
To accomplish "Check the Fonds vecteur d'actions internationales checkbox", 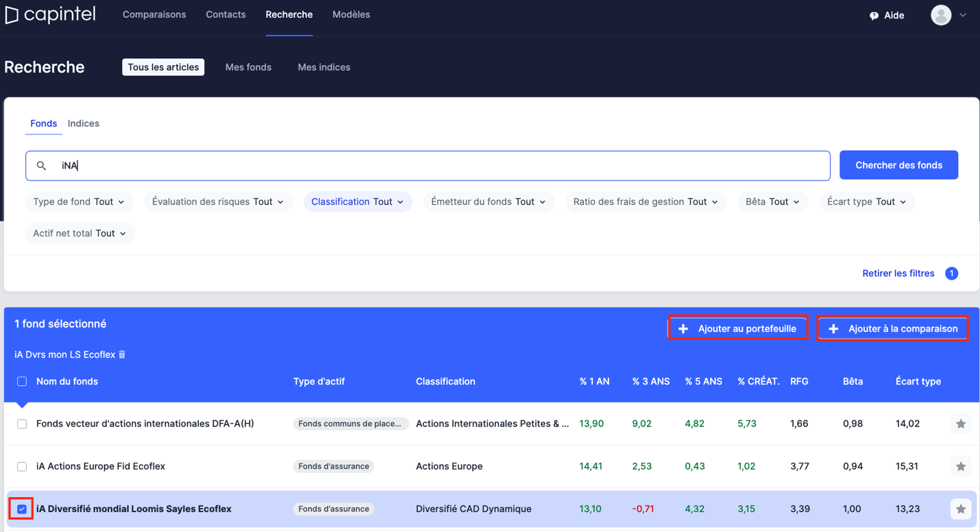I will (22, 424).
